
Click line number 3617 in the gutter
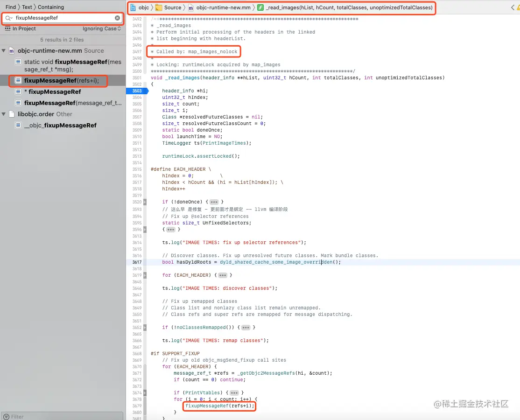coord(137,262)
